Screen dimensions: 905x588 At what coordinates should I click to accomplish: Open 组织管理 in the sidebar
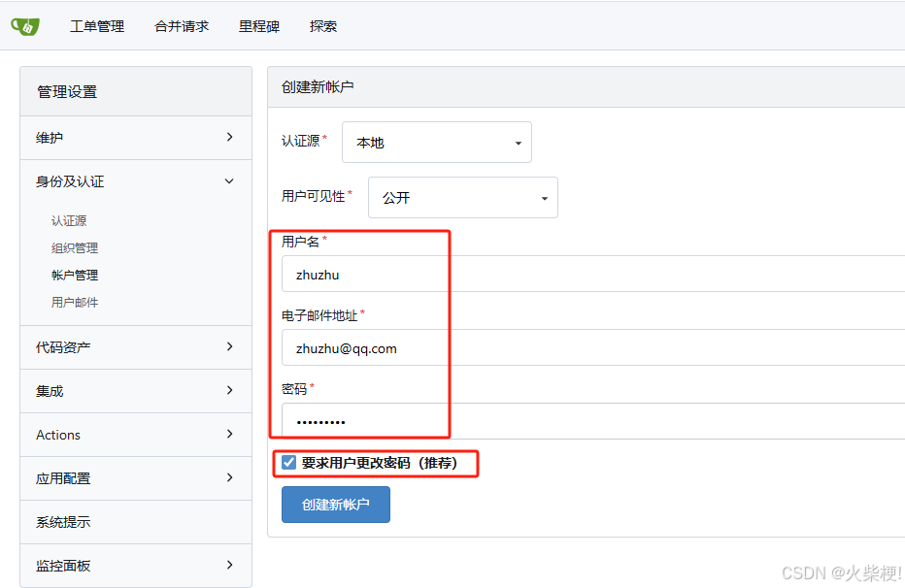coord(75,247)
